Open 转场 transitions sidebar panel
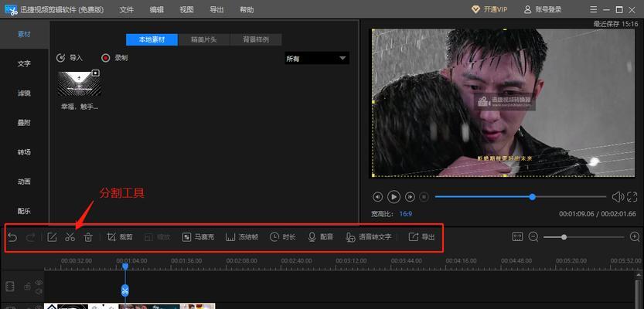644x309 pixels. pos(24,152)
